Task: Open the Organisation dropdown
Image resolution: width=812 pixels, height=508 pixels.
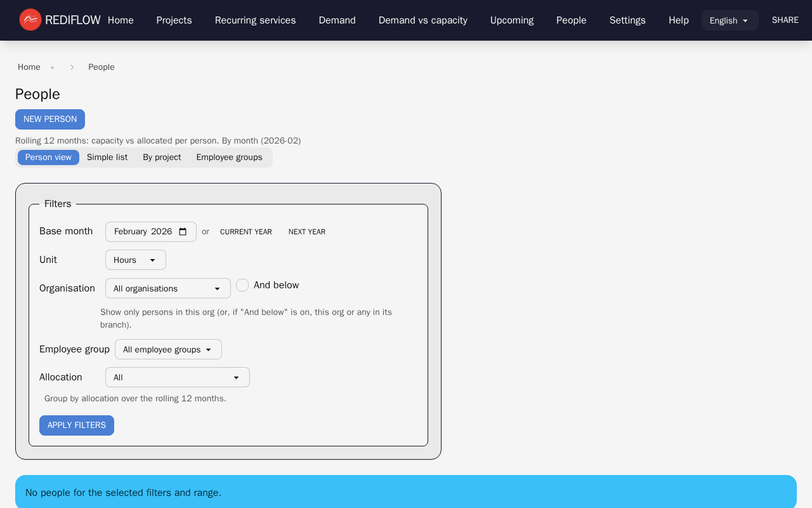Action: [167, 288]
